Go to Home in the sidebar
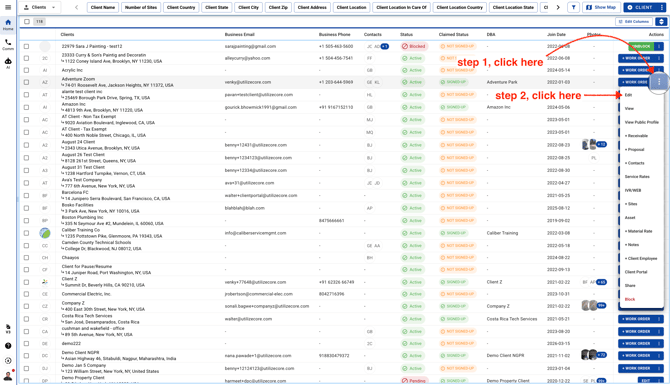 pyautogui.click(x=8, y=24)
